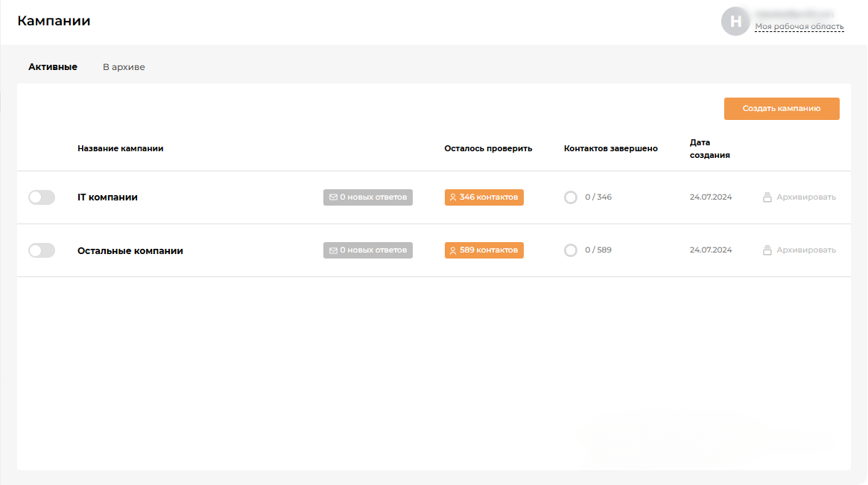Open the Моя рабочая область workspace dropdown
The width and height of the screenshot is (868, 485).
(799, 27)
